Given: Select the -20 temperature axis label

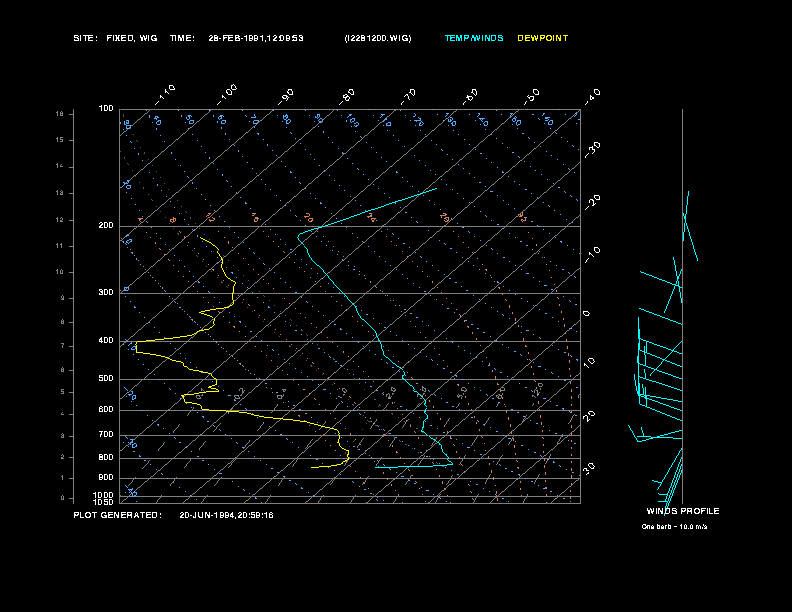Looking at the screenshot, I should [592, 203].
